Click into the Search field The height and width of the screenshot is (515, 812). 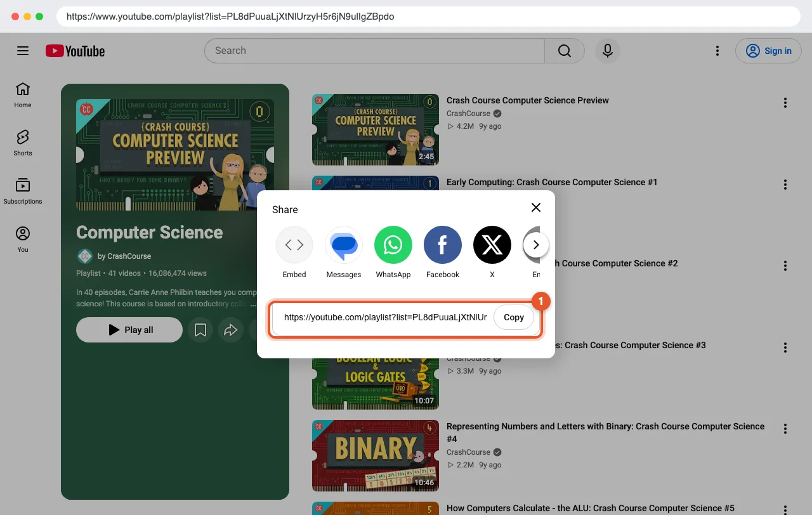pos(374,51)
